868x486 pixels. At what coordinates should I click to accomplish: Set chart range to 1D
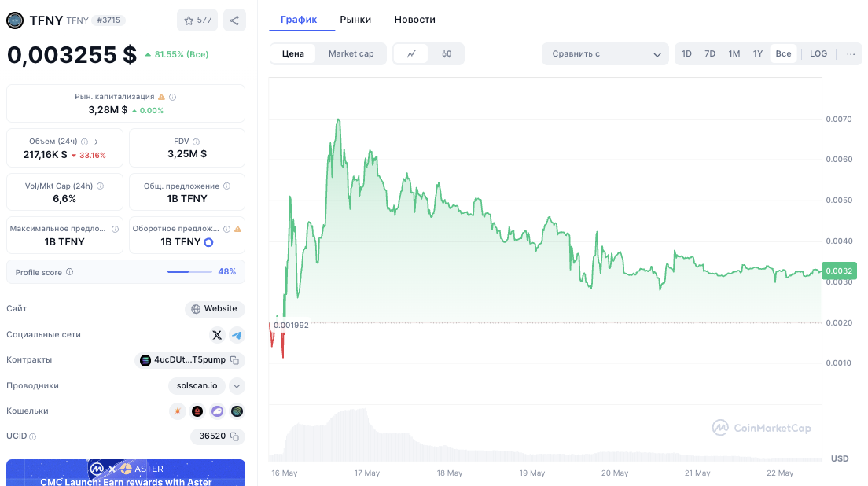[686, 53]
